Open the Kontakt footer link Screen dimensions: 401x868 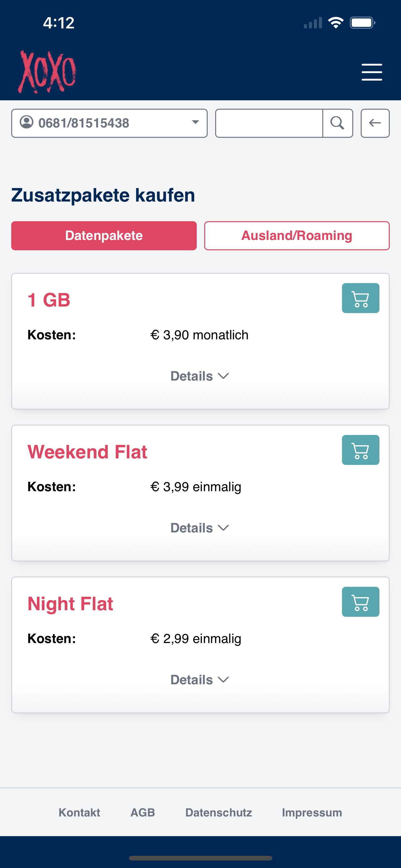click(79, 813)
